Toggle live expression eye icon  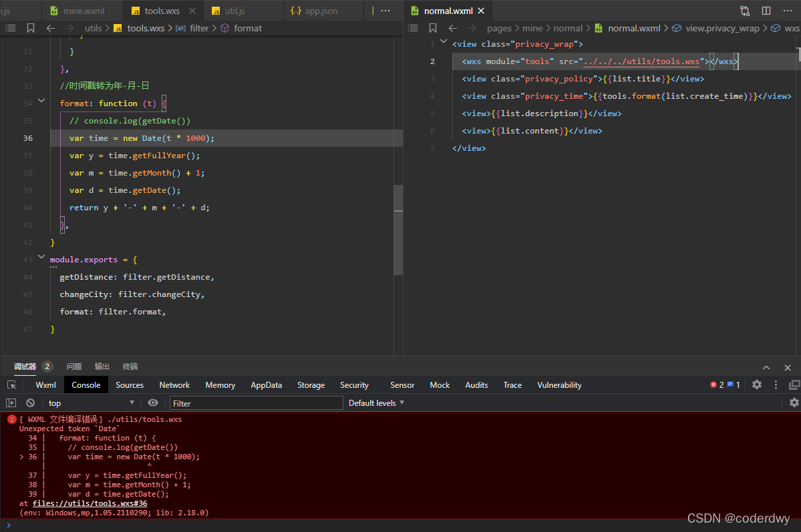pos(153,403)
